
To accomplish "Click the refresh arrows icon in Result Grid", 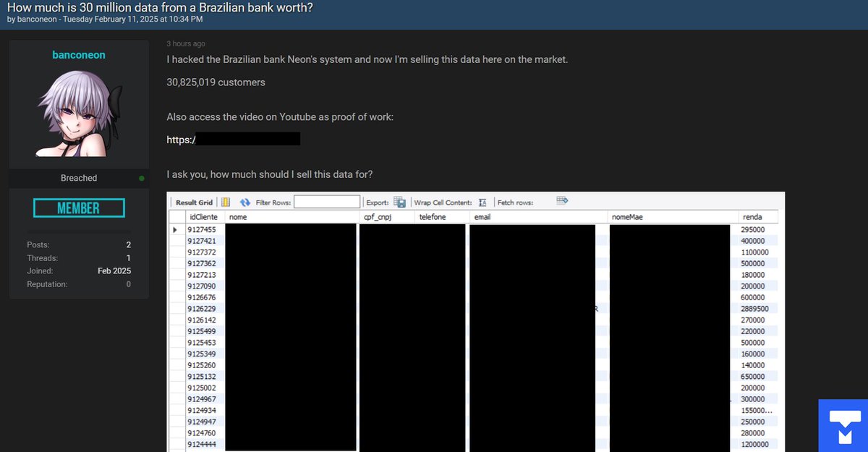I will 245,202.
